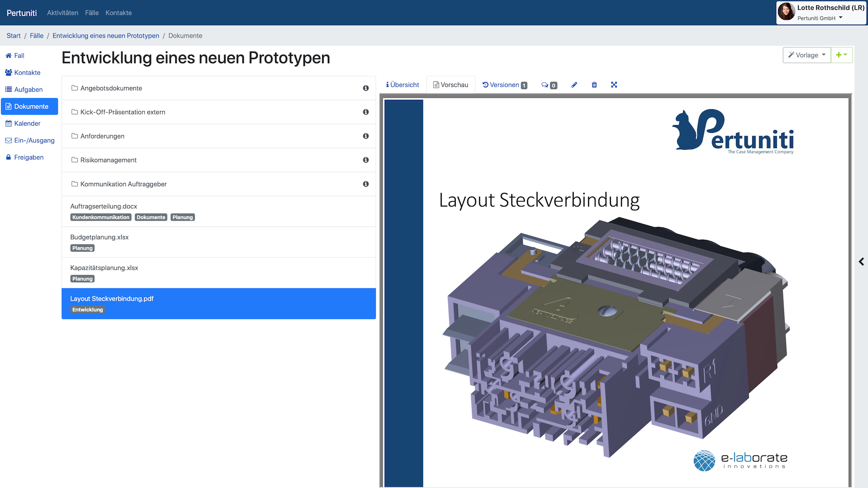The image size is (868, 488).
Task: Select the Auftragserteilung.docx file
Action: tap(218, 211)
